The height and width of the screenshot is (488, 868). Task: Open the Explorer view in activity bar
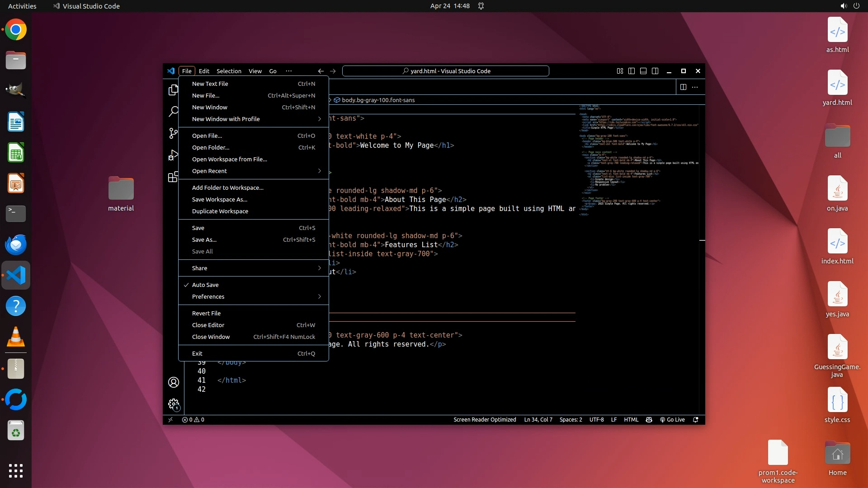pos(173,90)
